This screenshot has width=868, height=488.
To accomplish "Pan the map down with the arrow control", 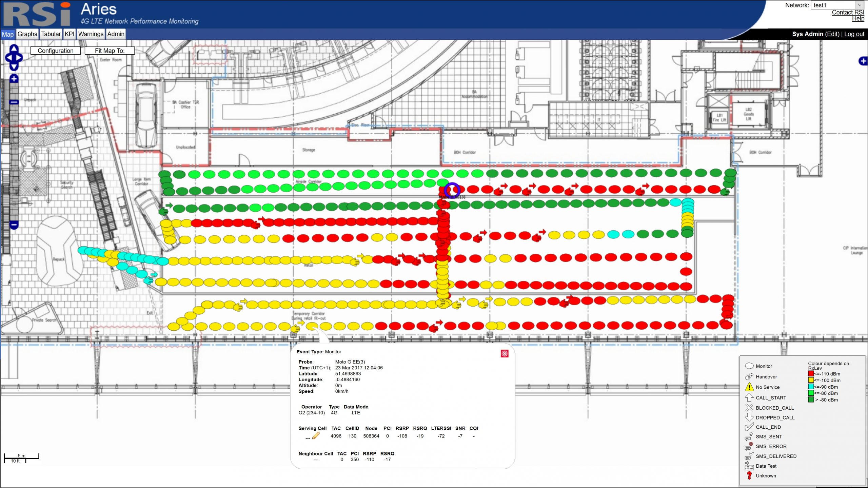I will [x=14, y=67].
